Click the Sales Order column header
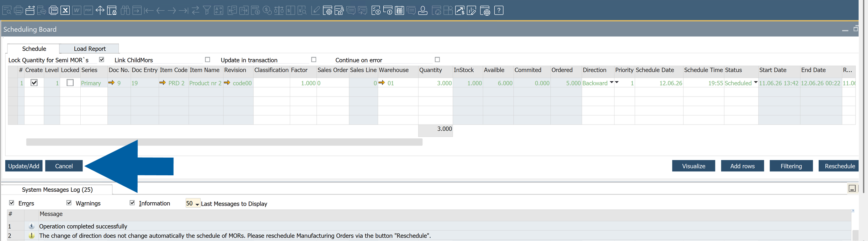The image size is (868, 241). [x=332, y=70]
